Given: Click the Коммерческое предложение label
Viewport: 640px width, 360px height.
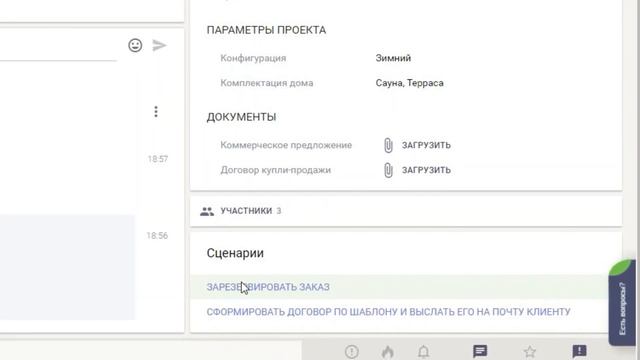Looking at the screenshot, I should pos(286,145).
